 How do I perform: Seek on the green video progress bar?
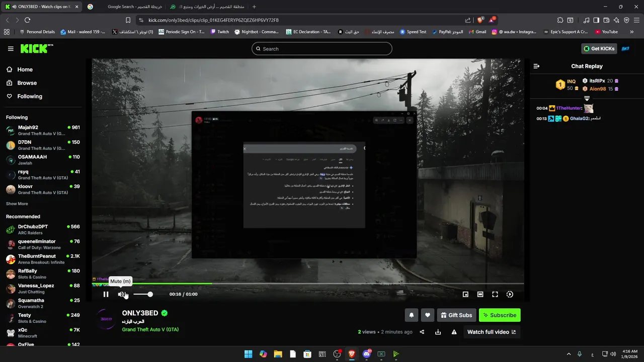click(307, 284)
